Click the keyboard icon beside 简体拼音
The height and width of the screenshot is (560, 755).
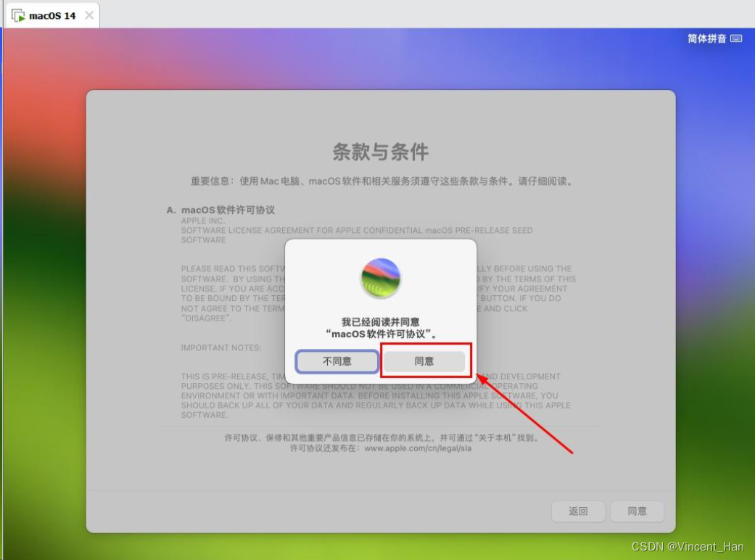tap(736, 38)
